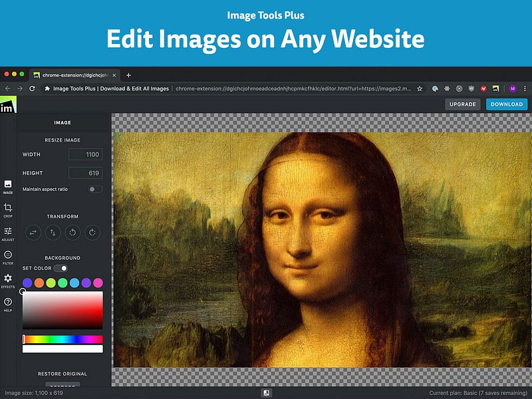Pick the lime green background swatch
Screen dimensions: 532x399
point(51,283)
